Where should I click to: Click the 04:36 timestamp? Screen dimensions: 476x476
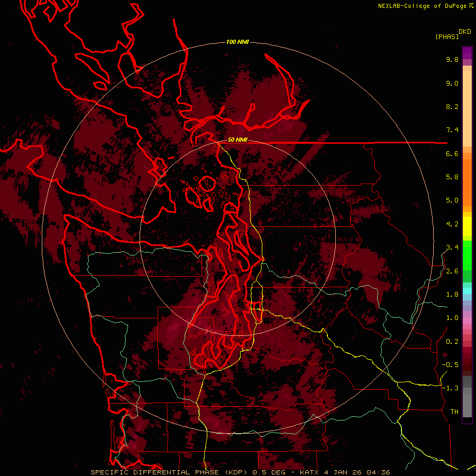click(x=378, y=472)
